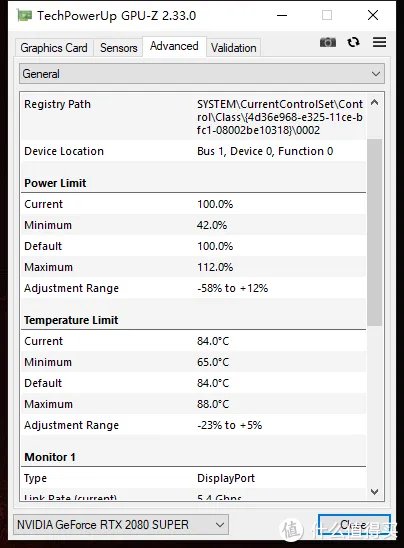Click the vertical scrollbar thumb
Viewport: 404px width, 548px height.
pyautogui.click(x=375, y=232)
